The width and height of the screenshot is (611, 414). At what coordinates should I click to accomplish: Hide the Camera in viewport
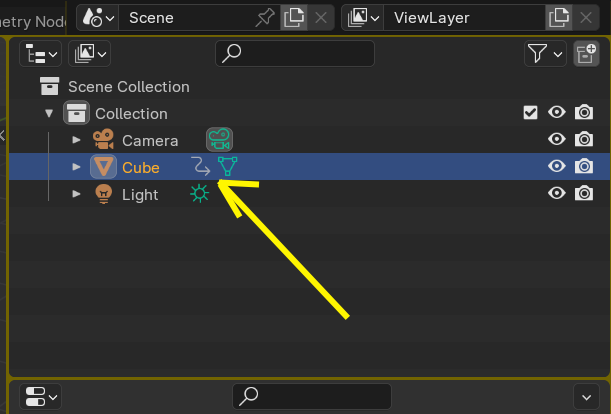point(558,140)
